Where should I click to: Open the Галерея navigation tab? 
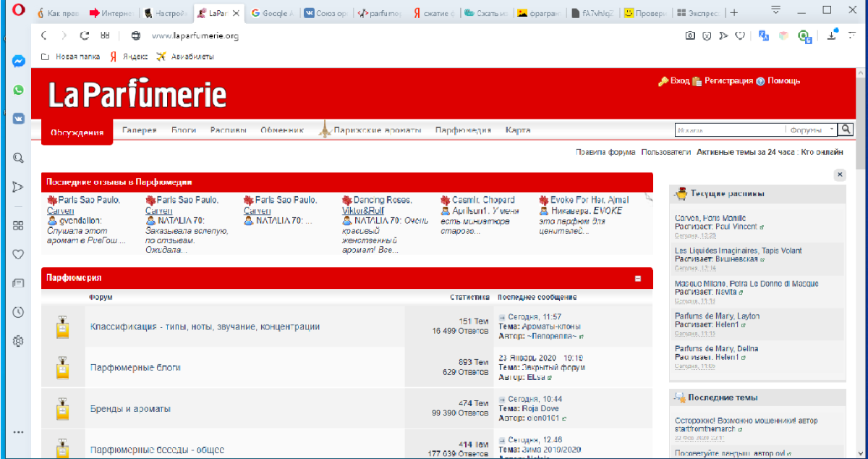(140, 130)
